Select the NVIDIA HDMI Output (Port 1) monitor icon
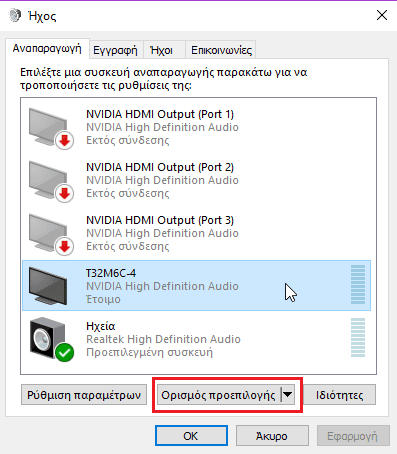This screenshot has width=397, height=454. coord(49,127)
